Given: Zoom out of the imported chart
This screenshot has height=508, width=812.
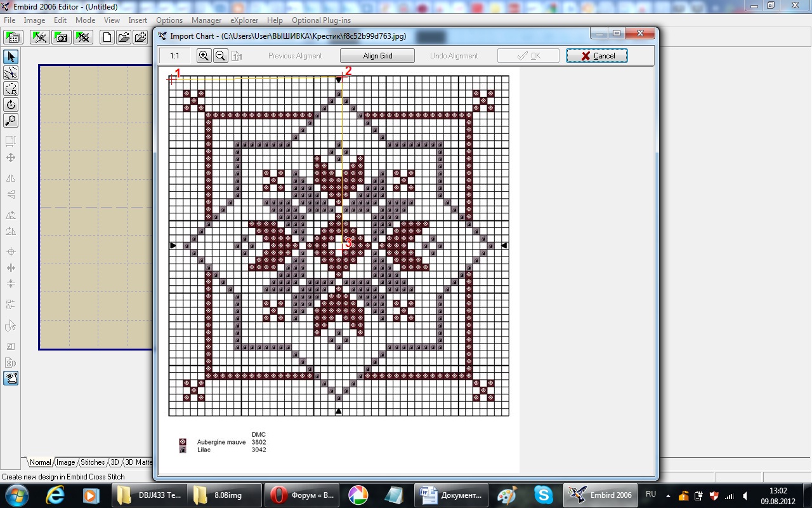Looking at the screenshot, I should 220,56.
